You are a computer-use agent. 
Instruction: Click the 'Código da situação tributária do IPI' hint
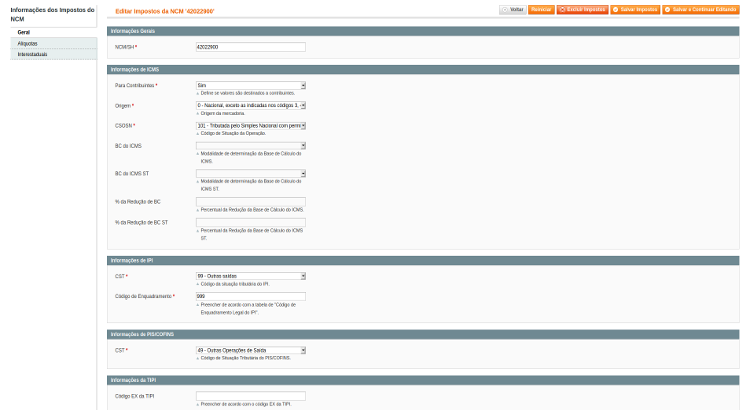point(235,284)
